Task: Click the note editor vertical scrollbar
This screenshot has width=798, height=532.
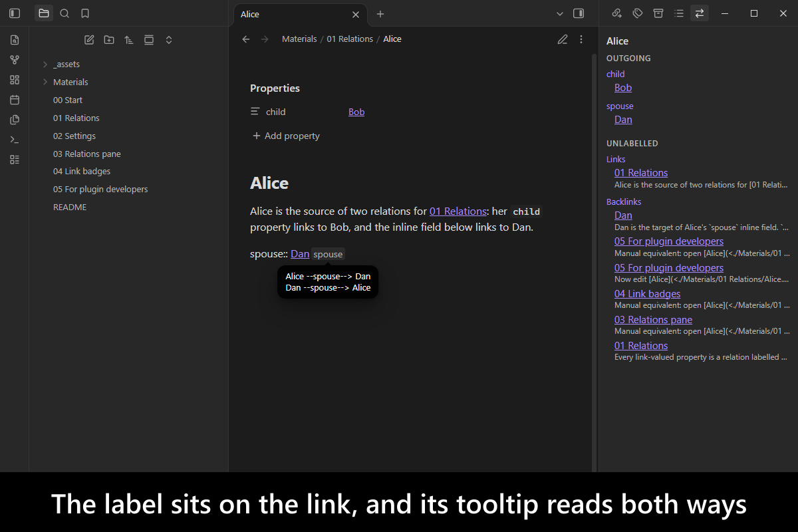Action: pyautogui.click(x=594, y=263)
